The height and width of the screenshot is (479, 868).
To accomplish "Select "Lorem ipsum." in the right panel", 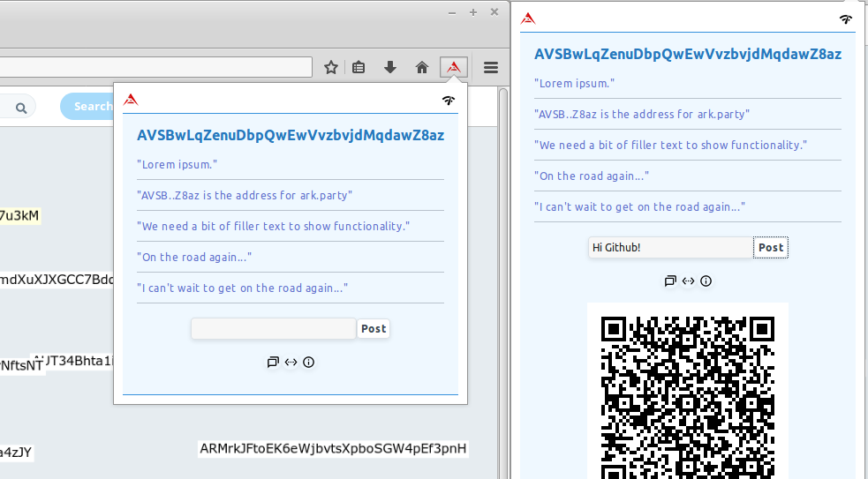I will tap(575, 84).
